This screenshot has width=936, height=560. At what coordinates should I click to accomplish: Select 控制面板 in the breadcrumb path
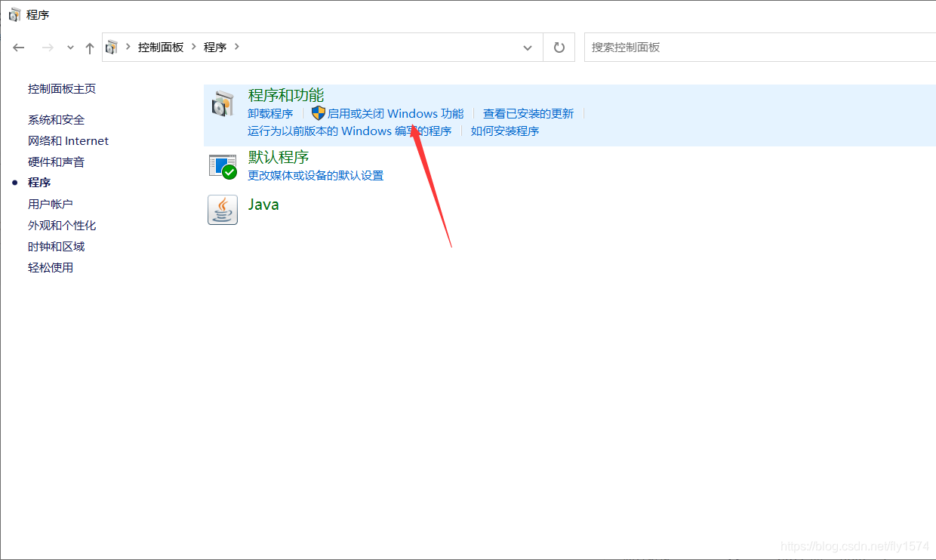(161, 47)
